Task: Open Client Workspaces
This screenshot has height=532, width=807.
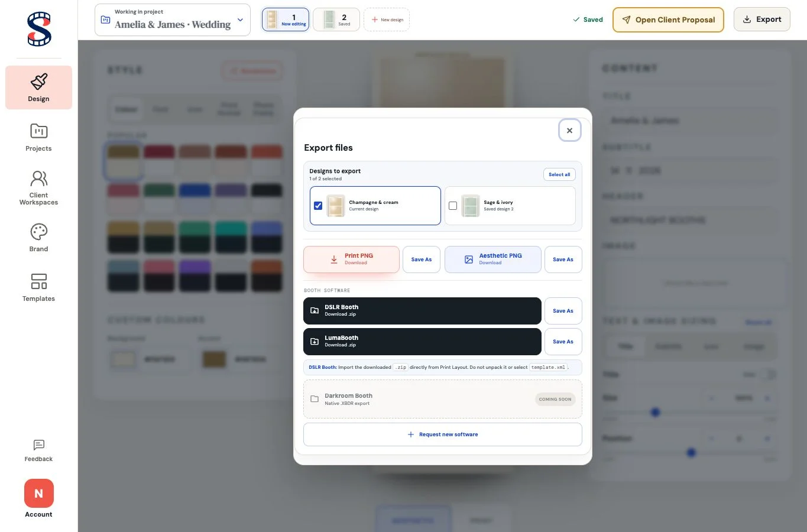Action: pos(38,187)
